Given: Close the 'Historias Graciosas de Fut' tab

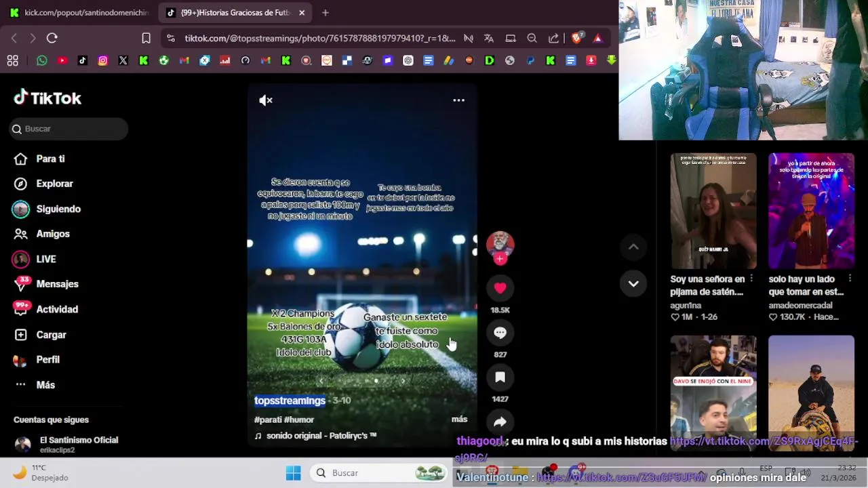Looking at the screenshot, I should (302, 12).
